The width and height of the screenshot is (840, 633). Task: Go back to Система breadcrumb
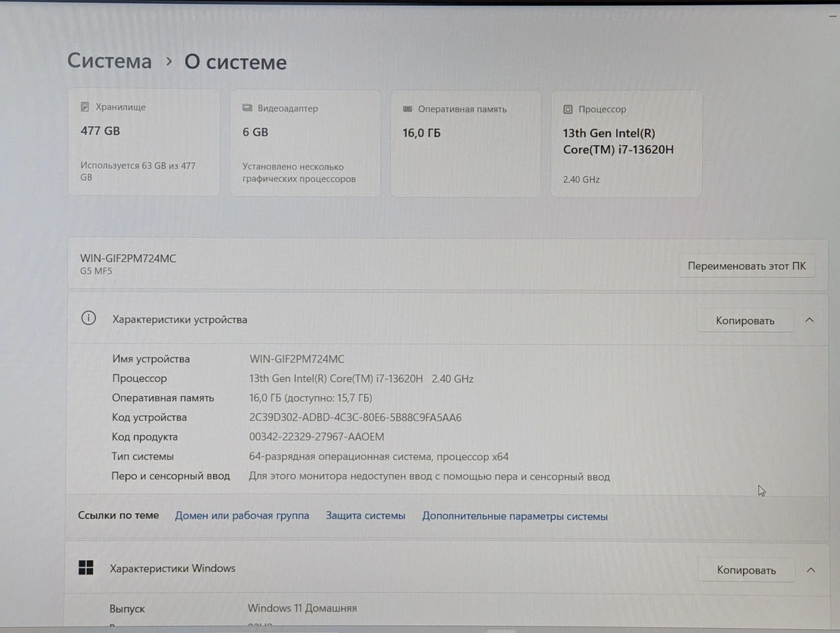[x=110, y=61]
